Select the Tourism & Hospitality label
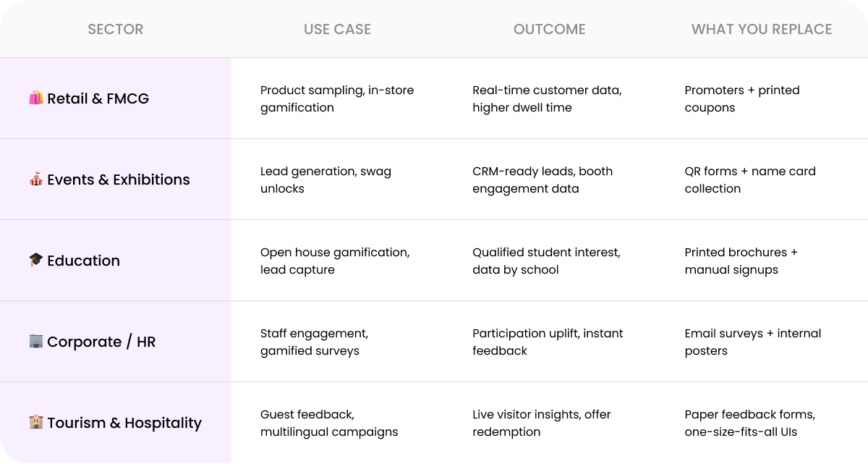 point(124,423)
